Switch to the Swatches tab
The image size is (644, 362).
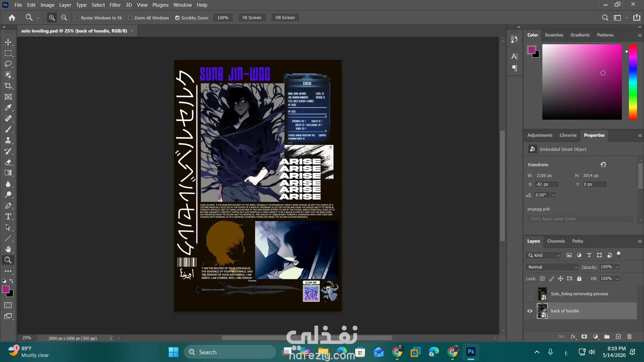click(x=554, y=35)
